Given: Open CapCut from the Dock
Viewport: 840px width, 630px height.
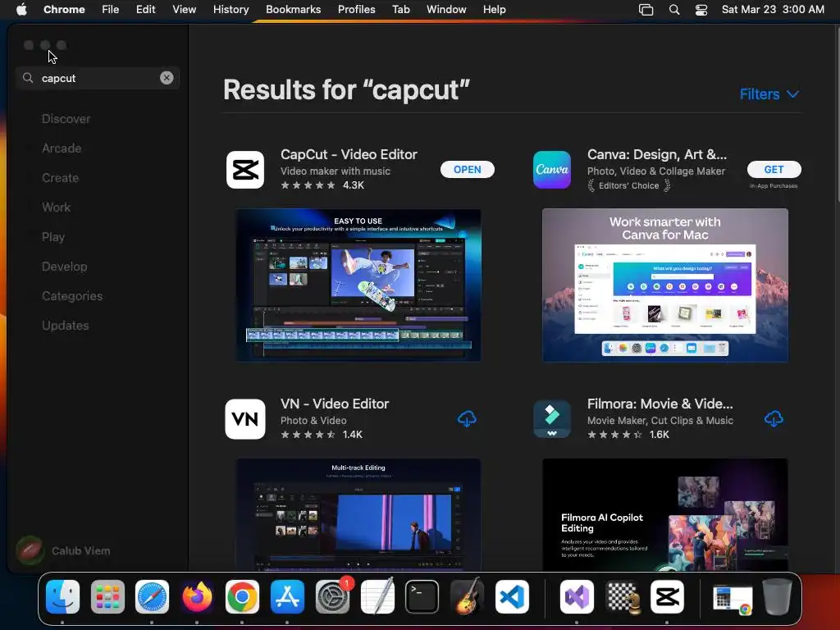Looking at the screenshot, I should click(x=668, y=597).
